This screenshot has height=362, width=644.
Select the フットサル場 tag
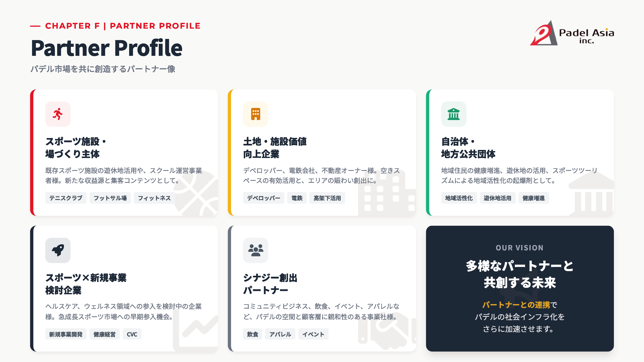pyautogui.click(x=110, y=198)
